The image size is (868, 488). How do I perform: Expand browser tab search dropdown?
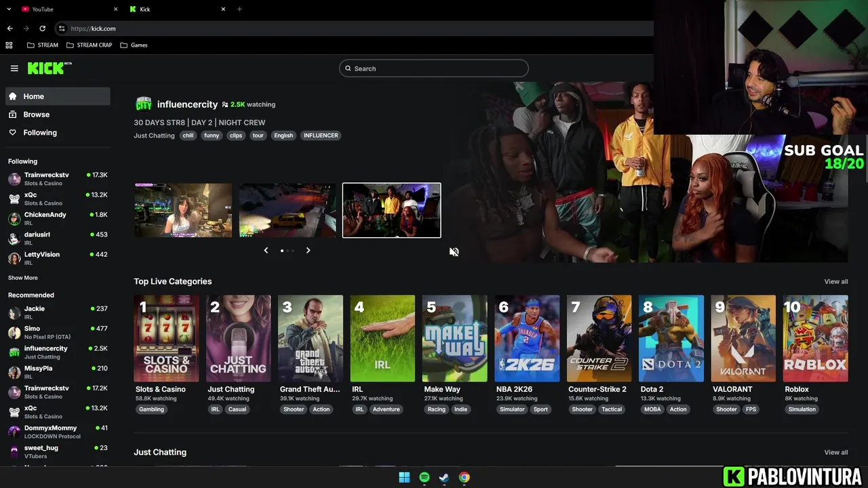pos(9,9)
